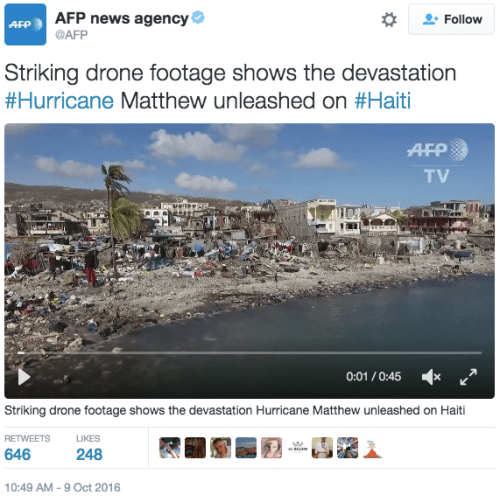Screen dimensions: 500x502
Task: Open the #Hurricane hashtag
Action: coord(59,101)
